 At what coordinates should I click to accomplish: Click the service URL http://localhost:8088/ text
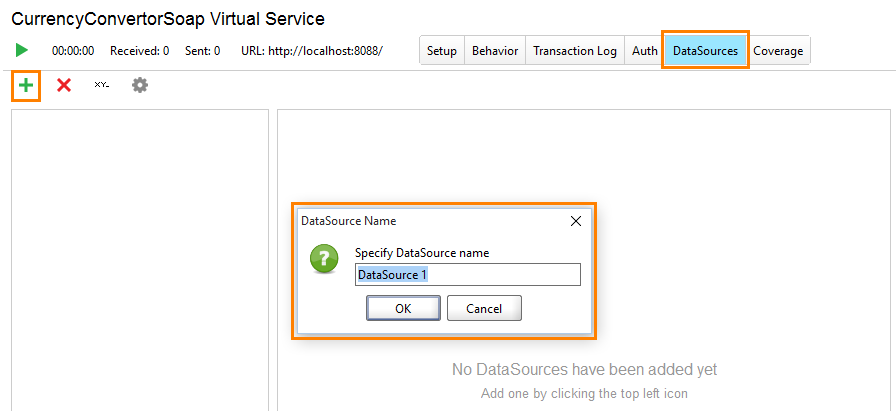click(x=312, y=51)
